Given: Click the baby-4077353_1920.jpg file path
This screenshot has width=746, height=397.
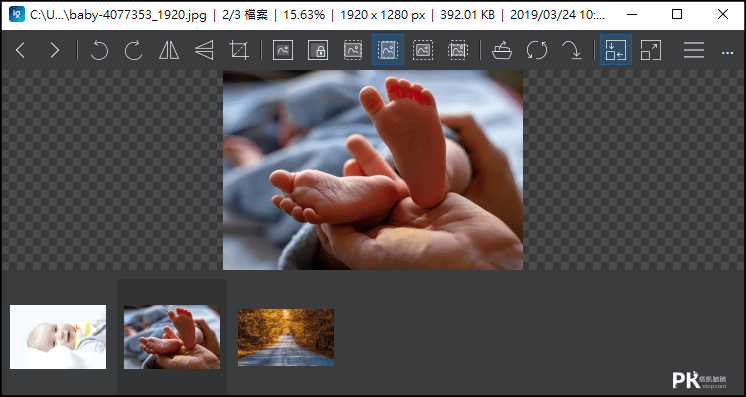Looking at the screenshot, I should [x=118, y=15].
